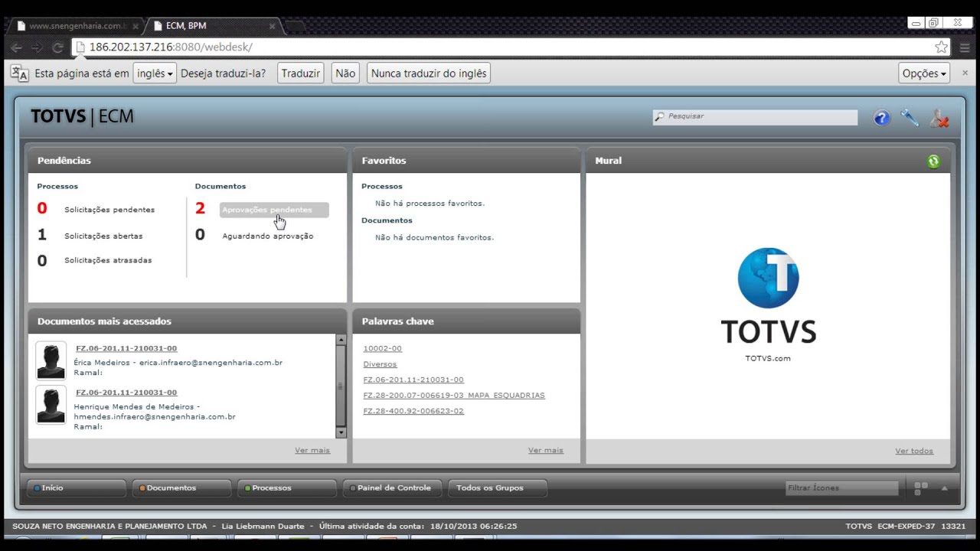Screen dimensions: 980x551
Task: Click the logout user icon
Action: coord(939,118)
